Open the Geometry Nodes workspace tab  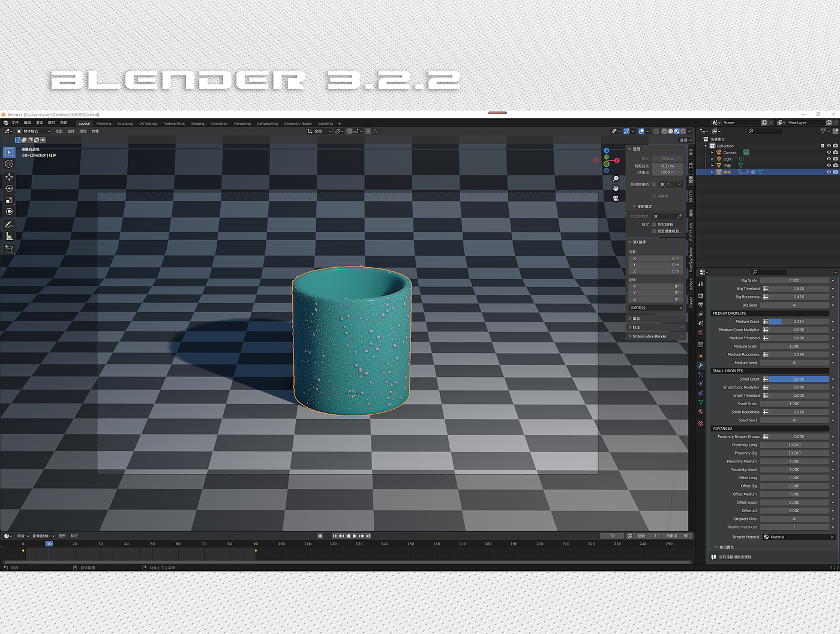298,124
